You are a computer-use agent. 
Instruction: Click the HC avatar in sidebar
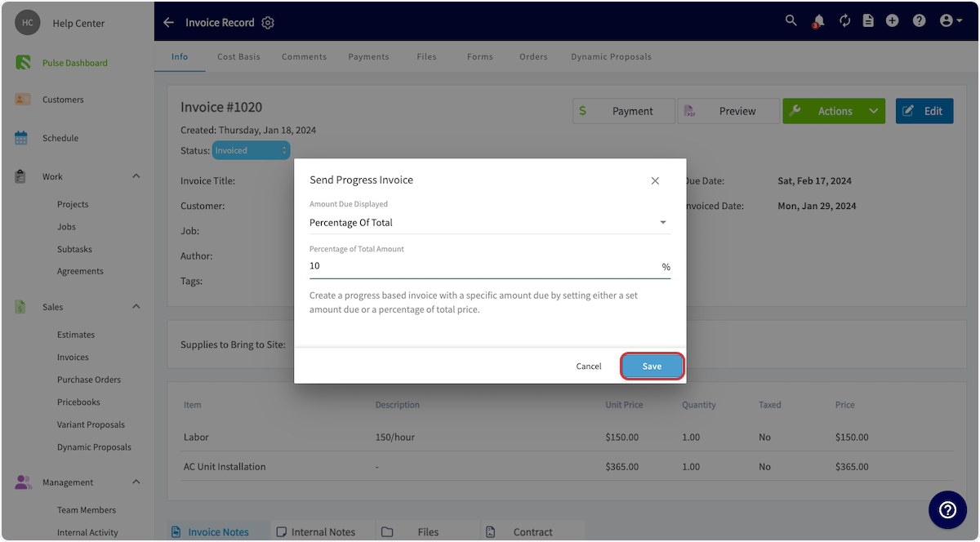coord(28,23)
